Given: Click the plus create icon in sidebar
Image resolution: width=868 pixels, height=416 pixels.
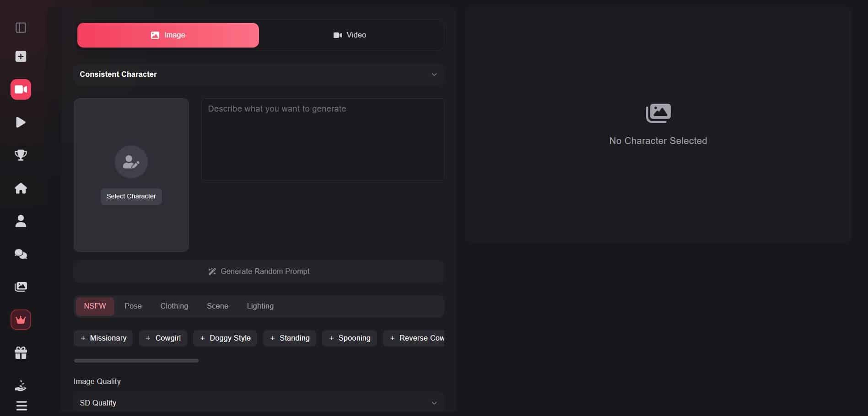Looking at the screenshot, I should (21, 56).
